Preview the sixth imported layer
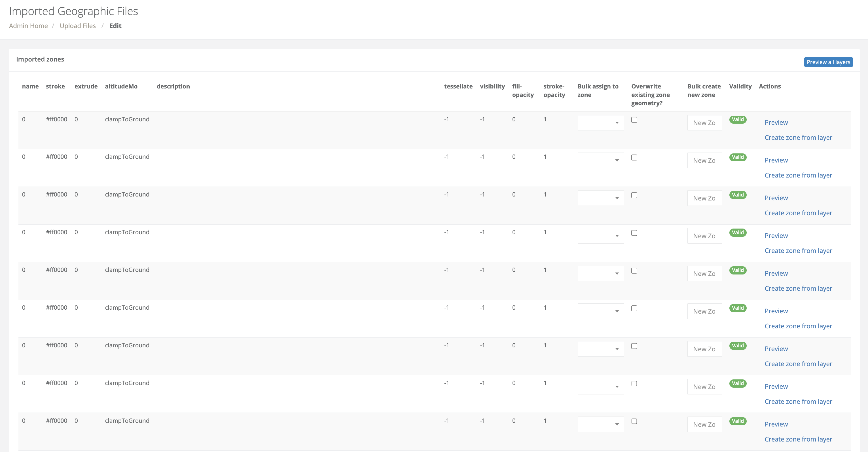Screen dimensions: 868x452 click(x=776, y=311)
